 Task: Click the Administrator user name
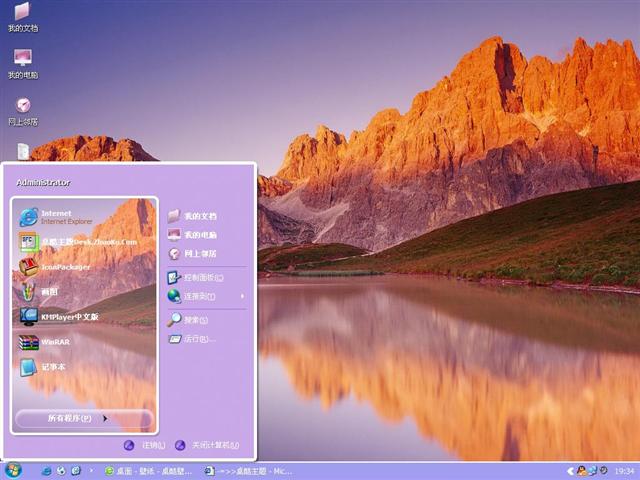click(x=43, y=182)
